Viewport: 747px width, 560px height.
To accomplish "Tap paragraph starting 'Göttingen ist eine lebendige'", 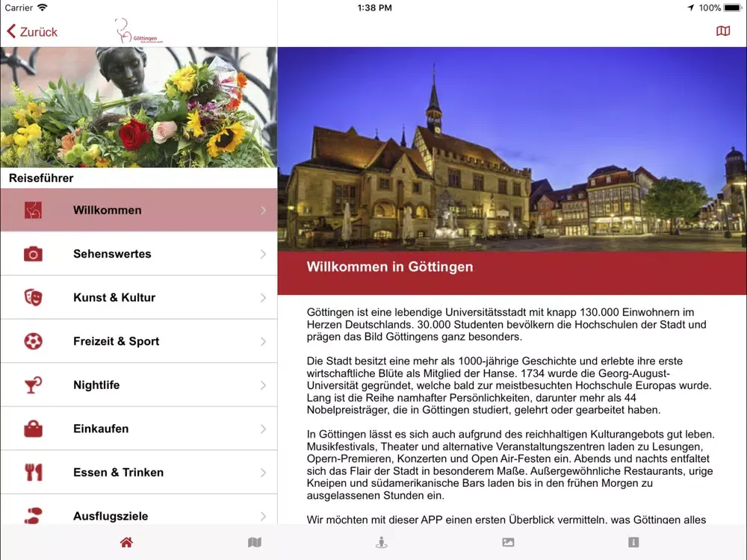I will [x=506, y=324].
